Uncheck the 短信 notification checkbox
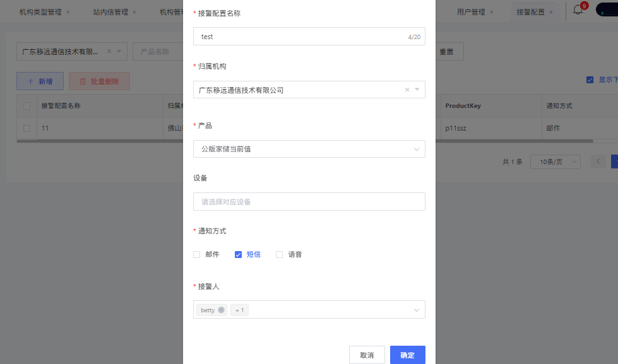Image resolution: width=618 pixels, height=364 pixels. [238, 254]
